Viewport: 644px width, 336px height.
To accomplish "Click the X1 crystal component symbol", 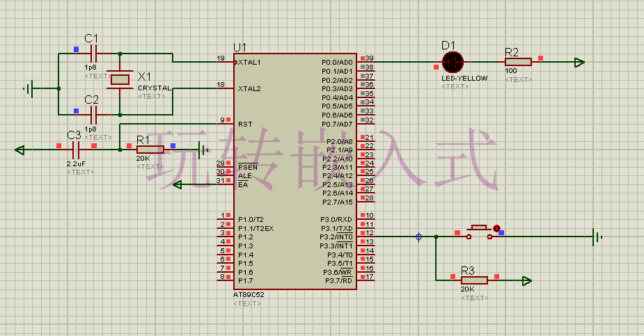I will [120, 79].
